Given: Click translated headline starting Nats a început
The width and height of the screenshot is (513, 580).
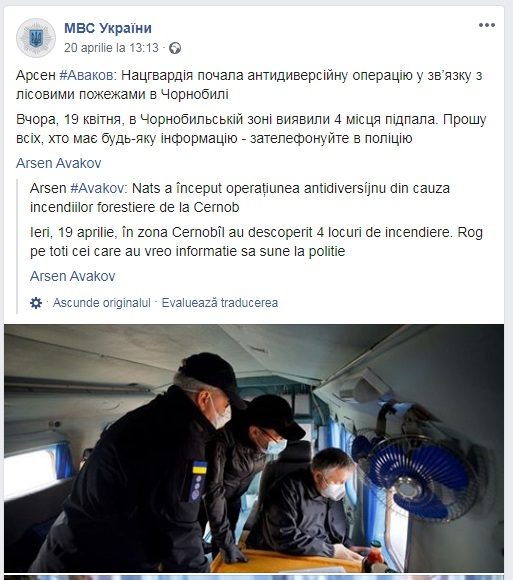Looking at the screenshot, I should 240,198.
